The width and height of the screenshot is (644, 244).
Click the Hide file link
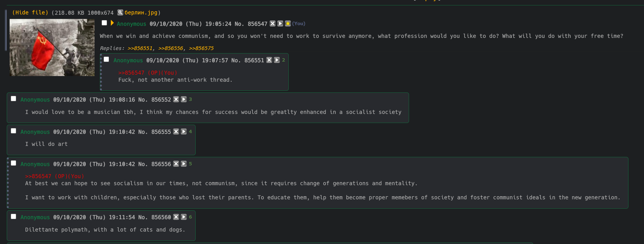coord(30,12)
